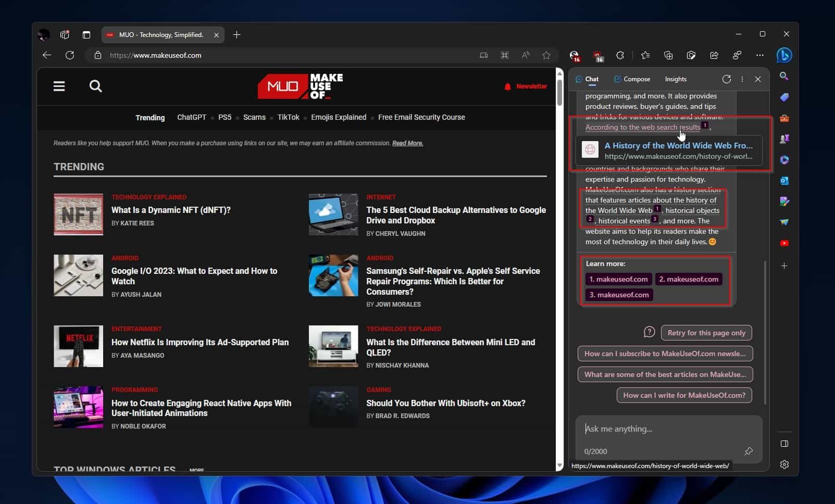Add a site with sidebar plus button

pos(784,266)
